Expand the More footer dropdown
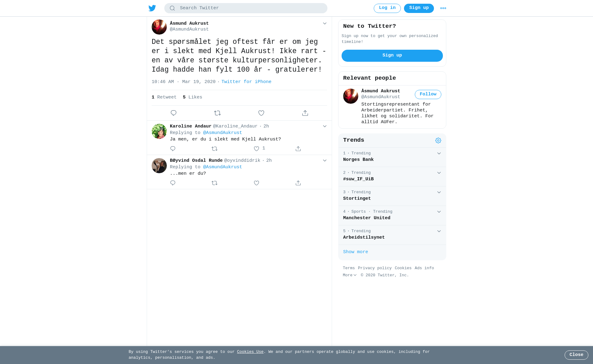This screenshot has width=593, height=364. click(350, 275)
